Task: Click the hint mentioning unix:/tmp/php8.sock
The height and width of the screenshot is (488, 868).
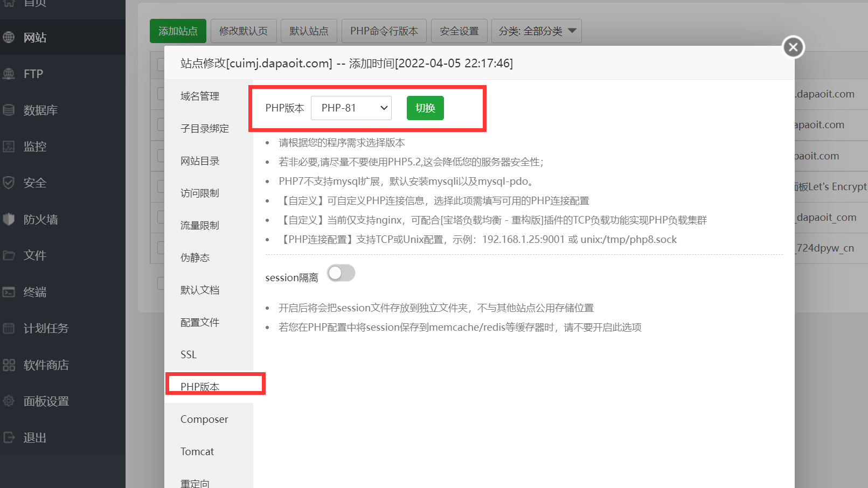Action: [x=477, y=240]
